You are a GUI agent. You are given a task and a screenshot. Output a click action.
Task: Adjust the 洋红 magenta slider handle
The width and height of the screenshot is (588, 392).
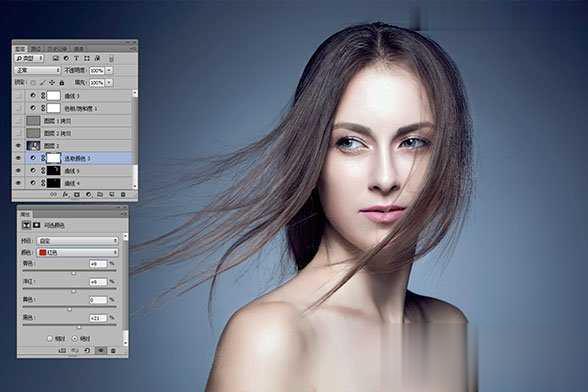tap(74, 291)
